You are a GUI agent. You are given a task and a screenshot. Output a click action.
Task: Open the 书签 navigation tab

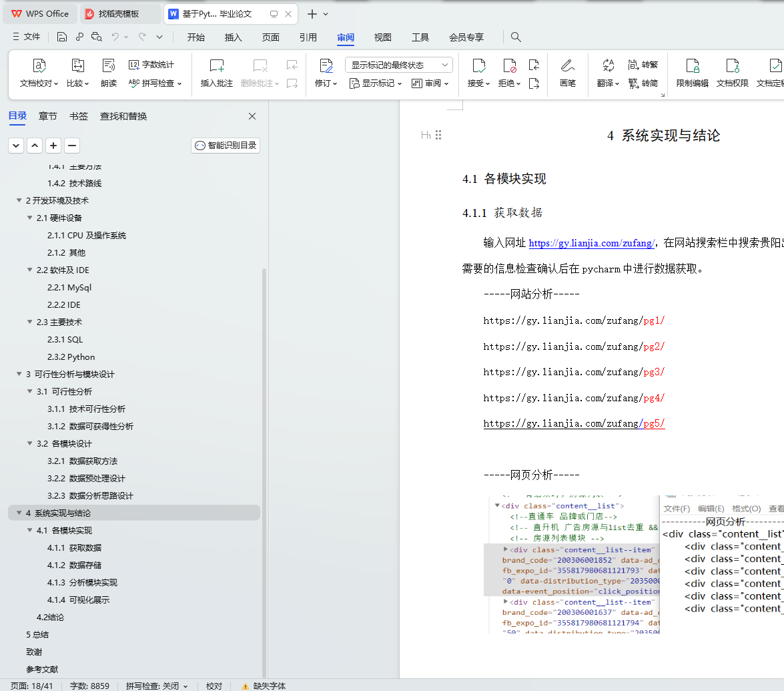[x=79, y=116]
